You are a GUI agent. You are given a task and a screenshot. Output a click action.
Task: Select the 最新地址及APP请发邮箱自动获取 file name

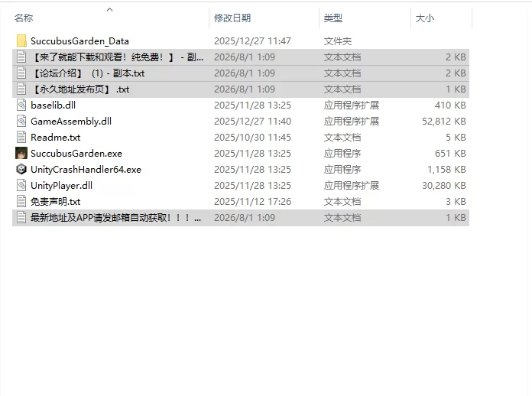[115, 218]
